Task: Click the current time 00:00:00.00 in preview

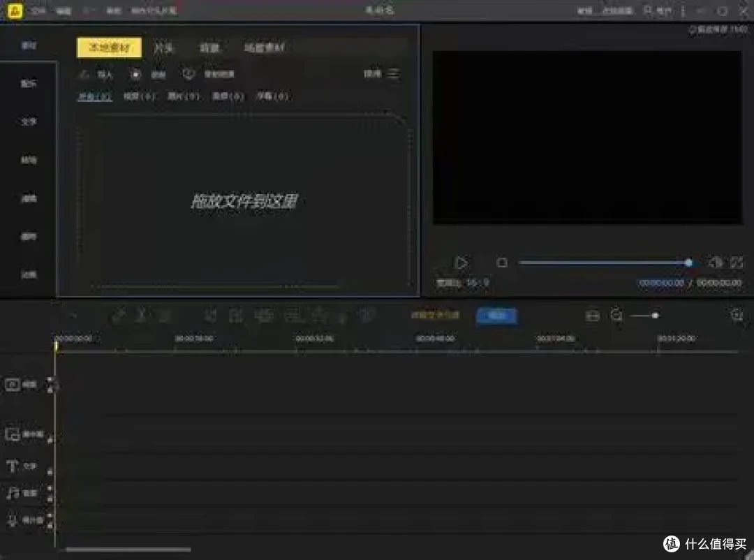Action: click(x=661, y=283)
